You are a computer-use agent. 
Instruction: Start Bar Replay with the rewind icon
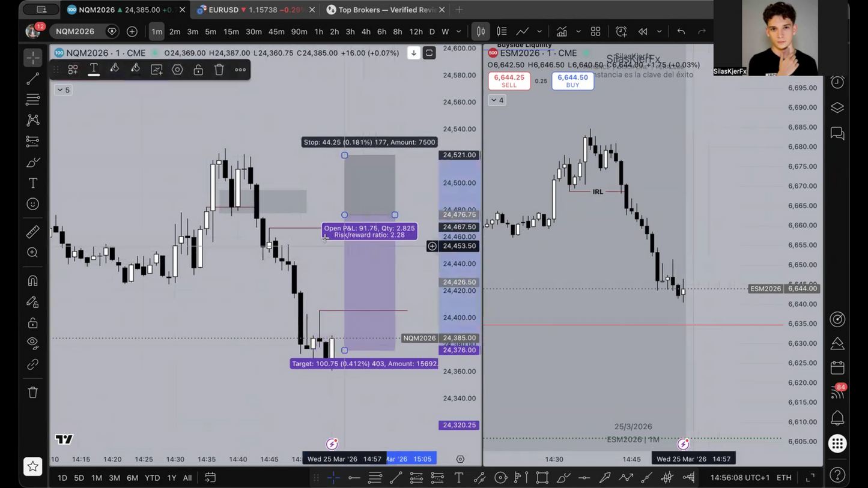(643, 31)
